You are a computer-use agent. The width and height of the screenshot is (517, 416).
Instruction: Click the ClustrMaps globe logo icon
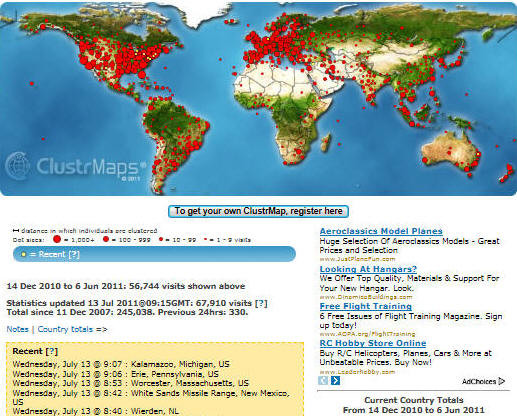18,166
